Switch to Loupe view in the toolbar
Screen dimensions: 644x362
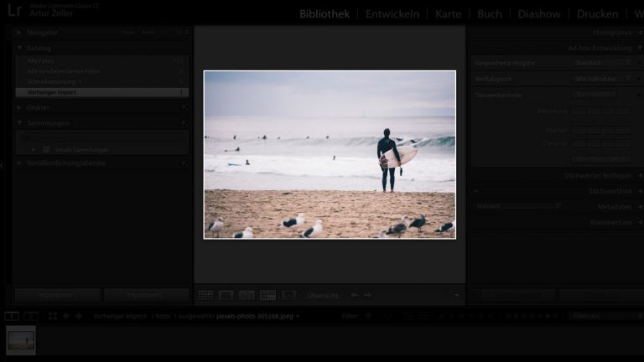[226, 295]
